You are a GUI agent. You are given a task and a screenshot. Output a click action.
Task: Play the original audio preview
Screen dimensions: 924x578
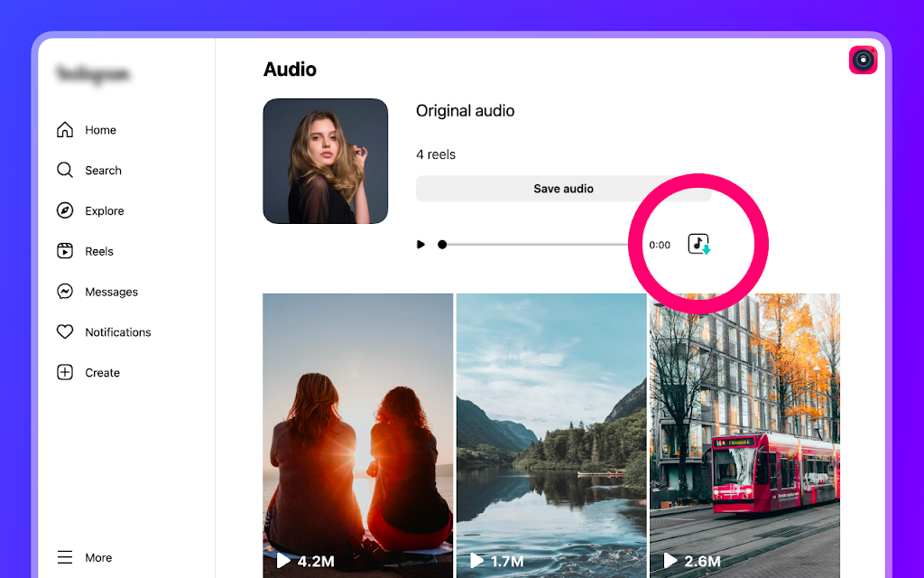[420, 244]
